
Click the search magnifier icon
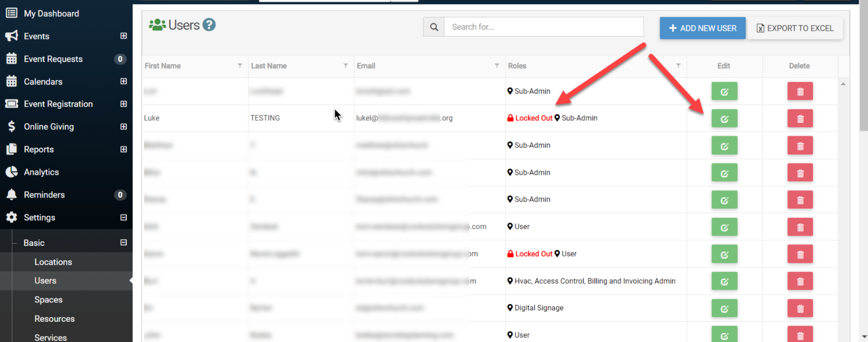tap(434, 27)
